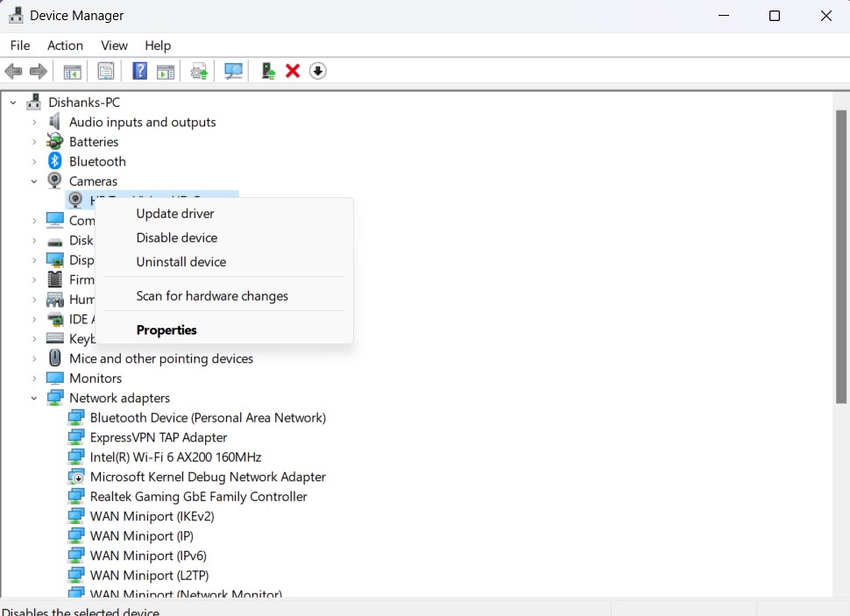Choose Update driver from the context menu
Image resolution: width=850 pixels, height=616 pixels.
pos(174,213)
